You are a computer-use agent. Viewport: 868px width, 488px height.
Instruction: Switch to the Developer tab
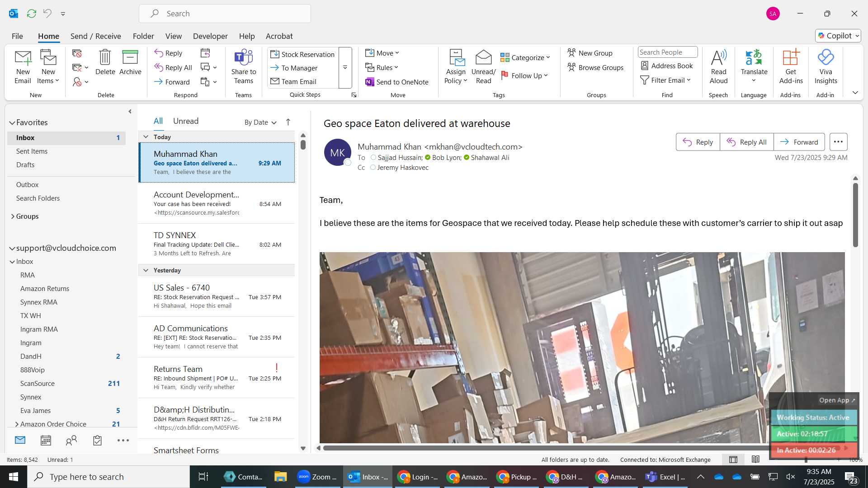click(x=210, y=36)
